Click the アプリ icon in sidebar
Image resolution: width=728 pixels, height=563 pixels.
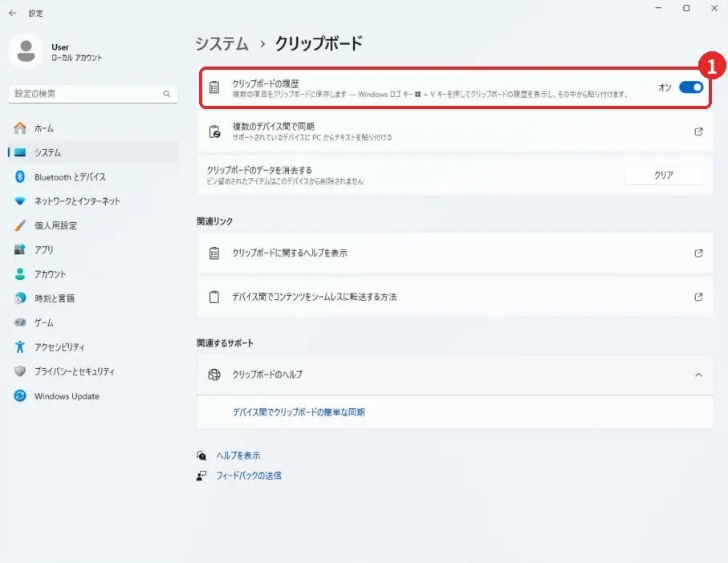[x=20, y=249]
